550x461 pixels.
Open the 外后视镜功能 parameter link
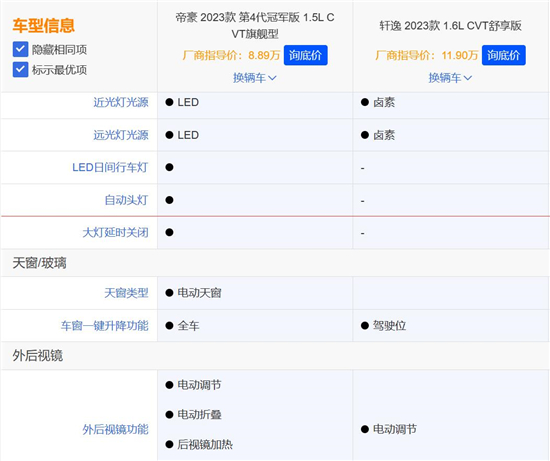point(115,429)
